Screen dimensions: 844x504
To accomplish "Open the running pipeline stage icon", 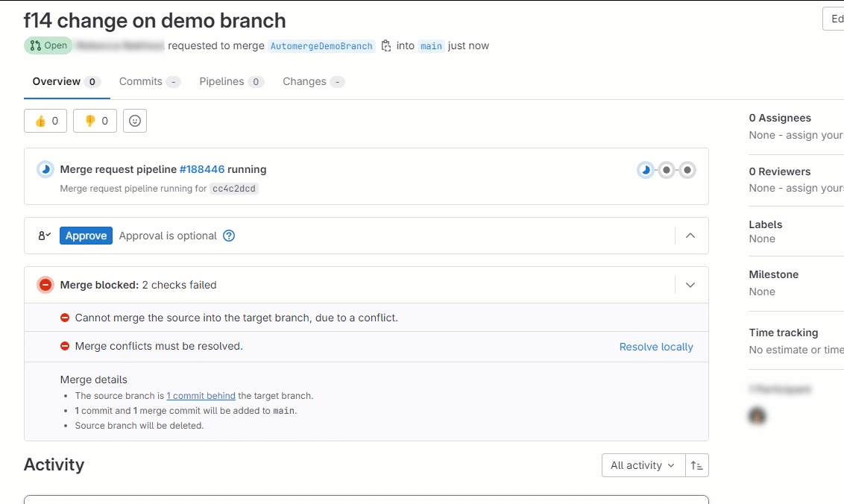I will coord(645,170).
